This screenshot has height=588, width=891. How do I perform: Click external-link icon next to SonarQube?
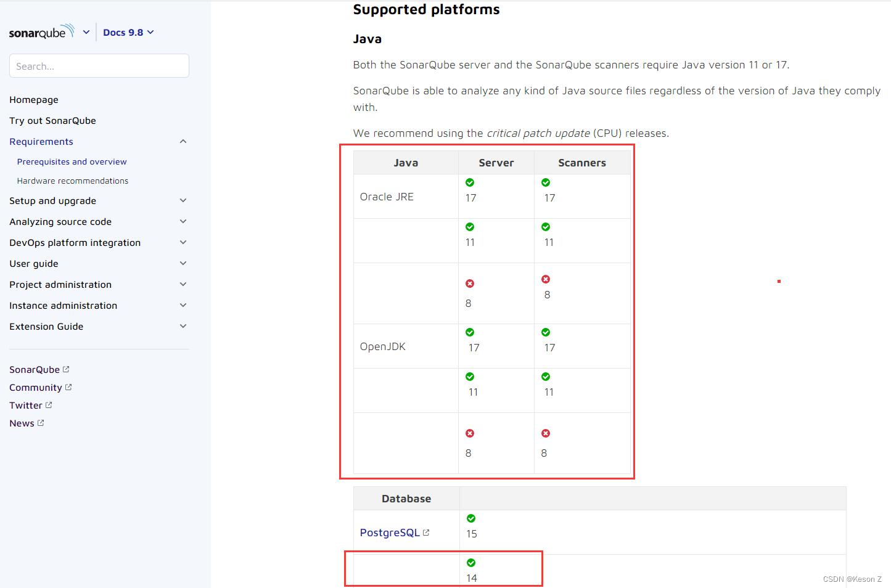coord(66,369)
